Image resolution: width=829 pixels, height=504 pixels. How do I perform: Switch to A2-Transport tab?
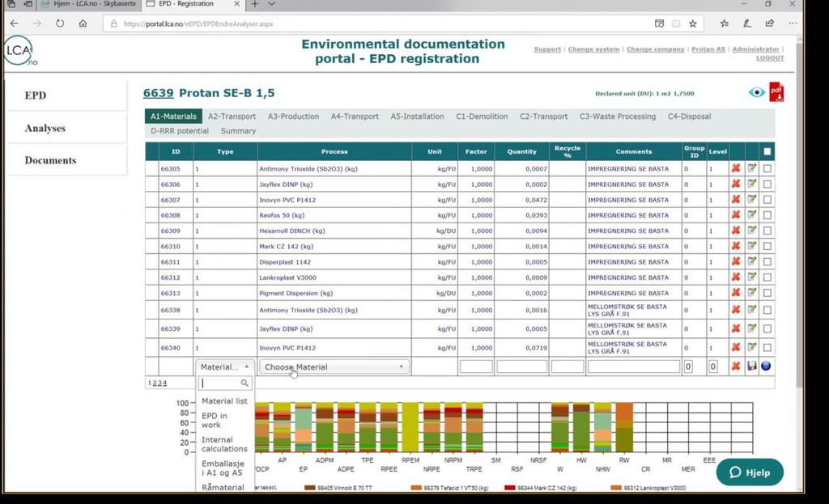pos(232,116)
